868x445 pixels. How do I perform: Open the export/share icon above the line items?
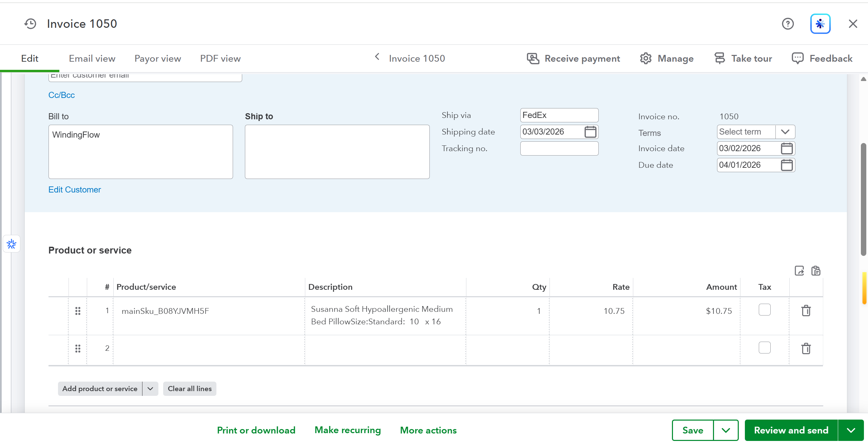click(x=799, y=271)
